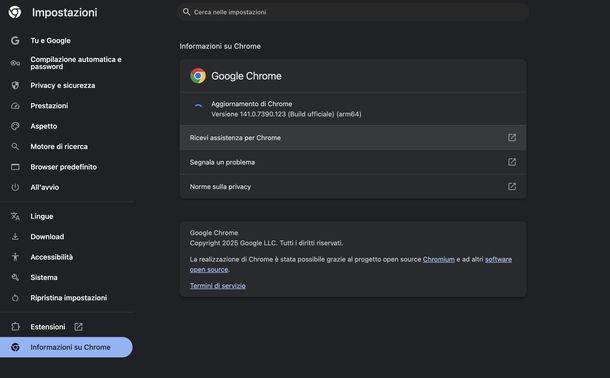Screen dimensions: 610x378
Task: Click the power icon for All'avvio
Action: coord(15,187)
